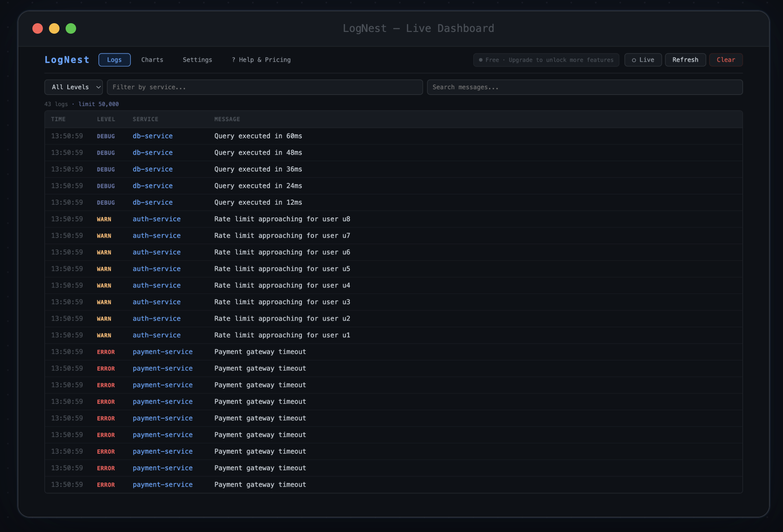Click the SERVICE column header

145,119
